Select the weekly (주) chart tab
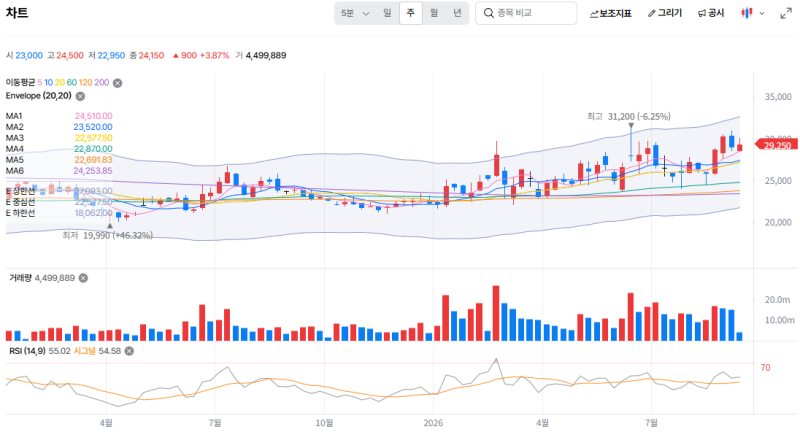800x432 pixels. 411,13
